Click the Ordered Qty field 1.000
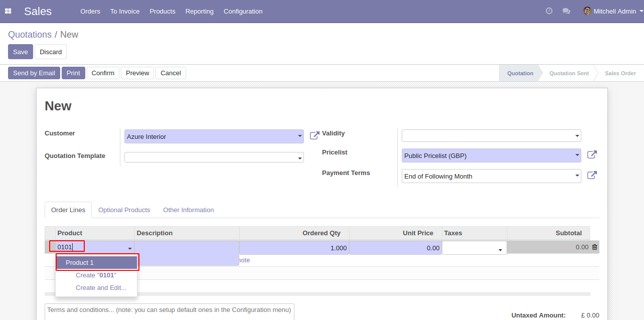 (x=294, y=248)
